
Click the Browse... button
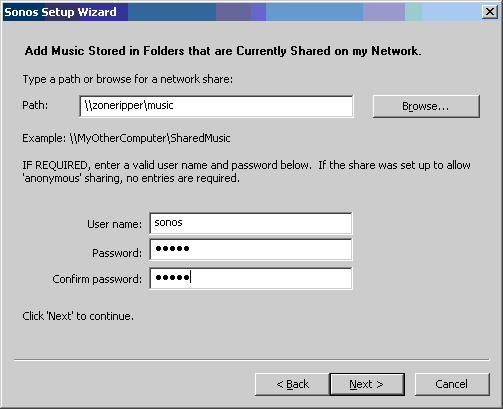point(426,106)
